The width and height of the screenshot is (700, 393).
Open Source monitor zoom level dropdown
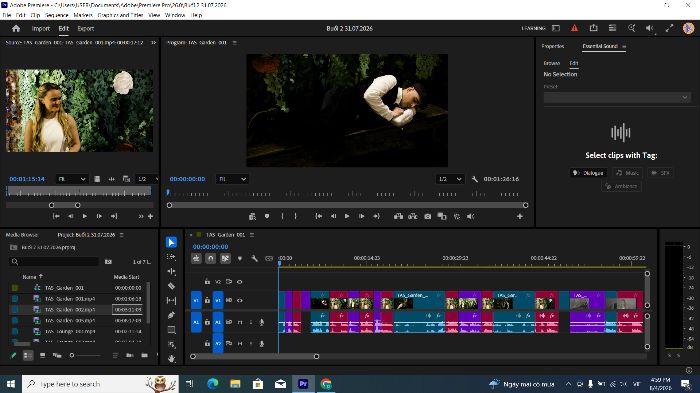(71, 179)
